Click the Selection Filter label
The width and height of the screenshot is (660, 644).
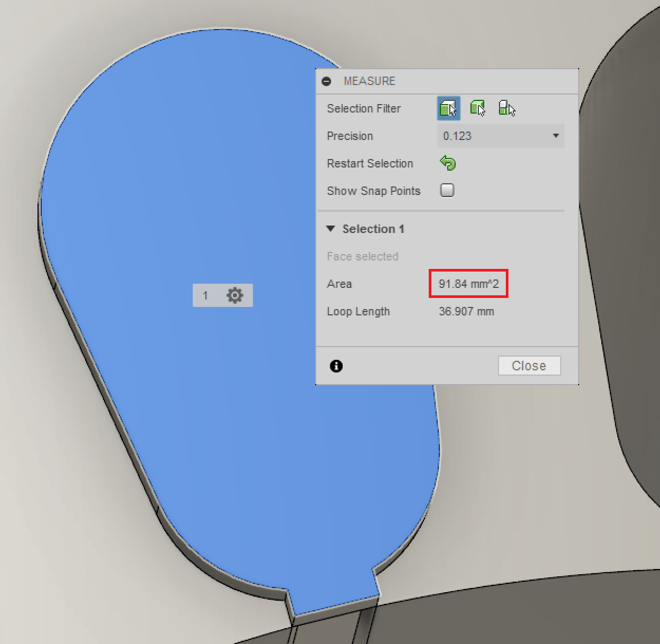[364, 108]
